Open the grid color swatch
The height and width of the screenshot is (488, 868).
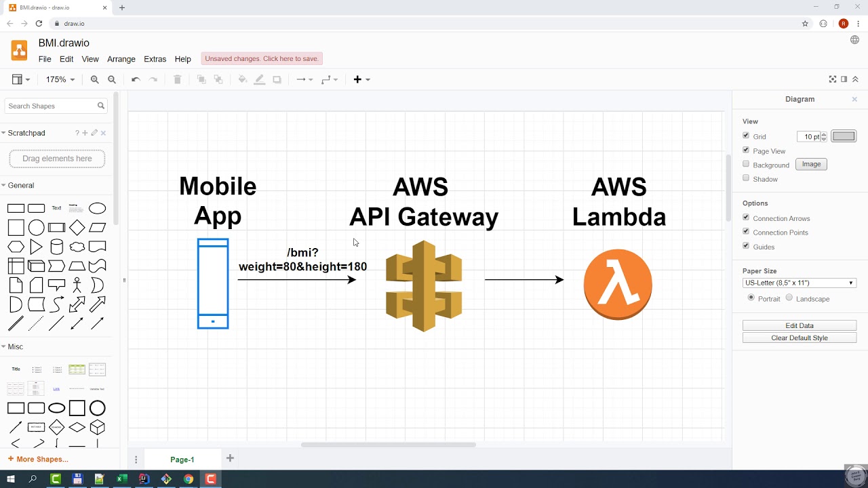coord(844,136)
